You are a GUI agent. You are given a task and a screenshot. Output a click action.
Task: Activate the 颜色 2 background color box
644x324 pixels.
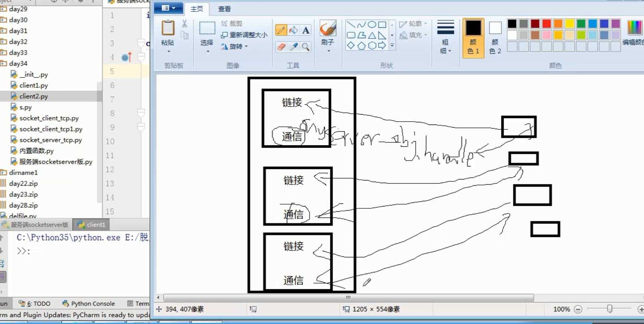pos(495,38)
